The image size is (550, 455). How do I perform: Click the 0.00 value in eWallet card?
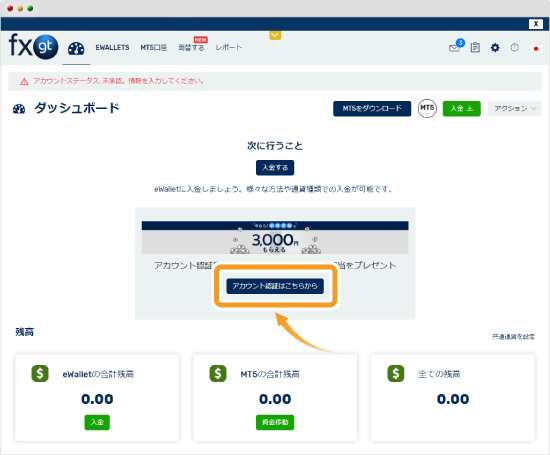97,399
